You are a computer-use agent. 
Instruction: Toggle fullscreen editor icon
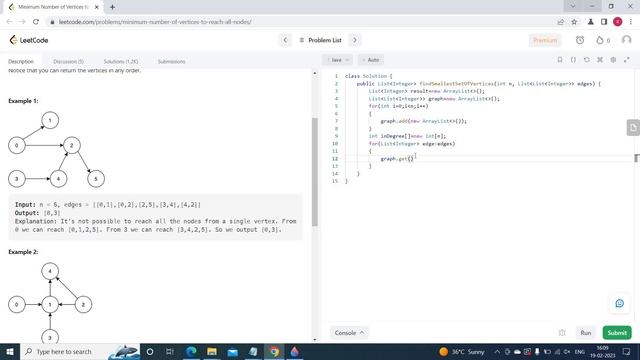(x=627, y=60)
